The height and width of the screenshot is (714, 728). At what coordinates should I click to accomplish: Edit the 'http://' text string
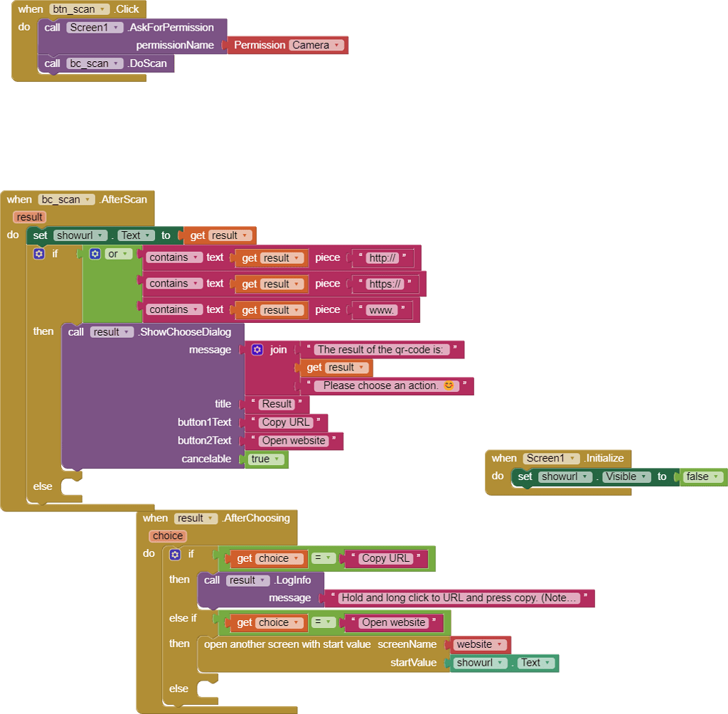382,258
